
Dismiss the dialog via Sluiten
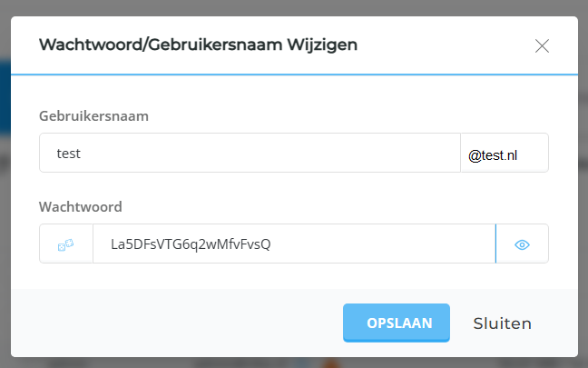(502, 323)
